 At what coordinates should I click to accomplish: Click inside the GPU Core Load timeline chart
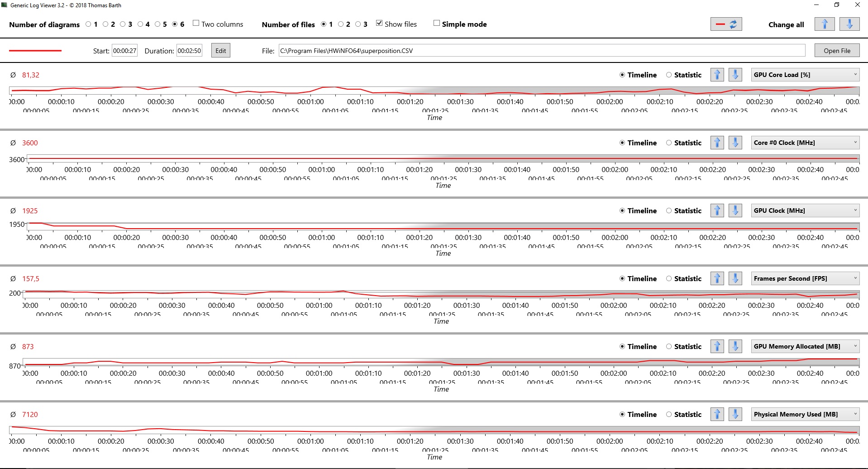click(x=434, y=91)
